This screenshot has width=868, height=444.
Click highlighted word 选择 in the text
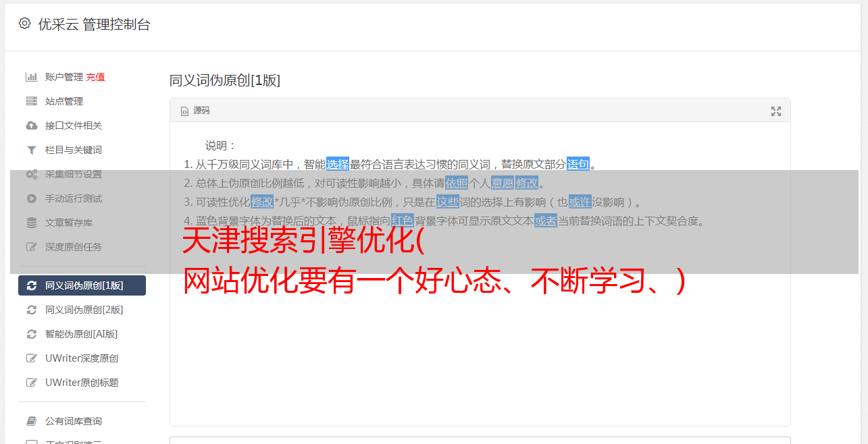point(338,164)
